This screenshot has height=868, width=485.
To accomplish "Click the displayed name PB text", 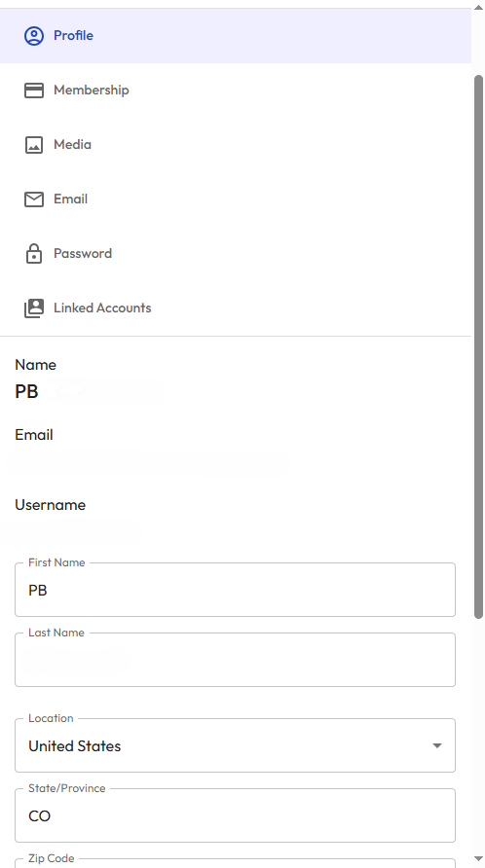I will pyautogui.click(x=26, y=391).
